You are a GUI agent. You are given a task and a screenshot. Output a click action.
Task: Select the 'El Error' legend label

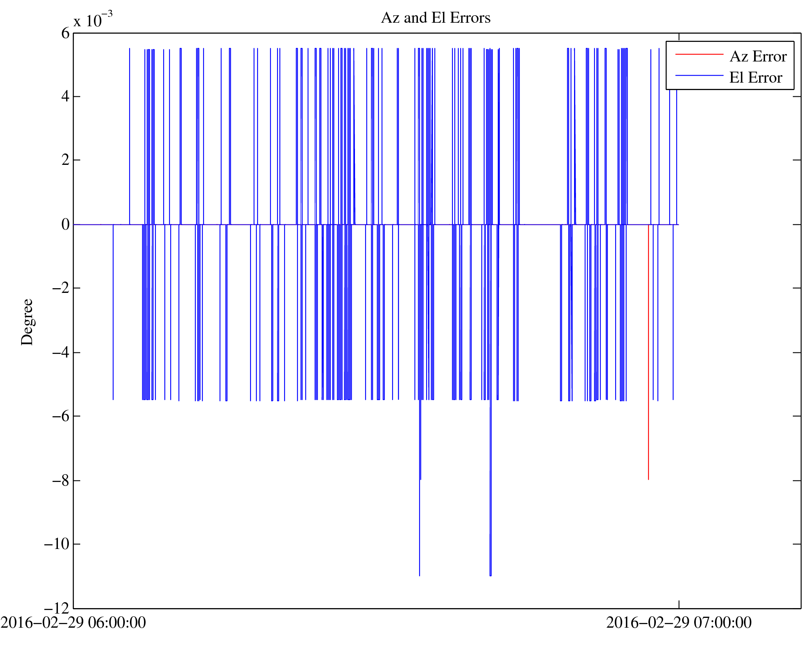click(x=755, y=78)
